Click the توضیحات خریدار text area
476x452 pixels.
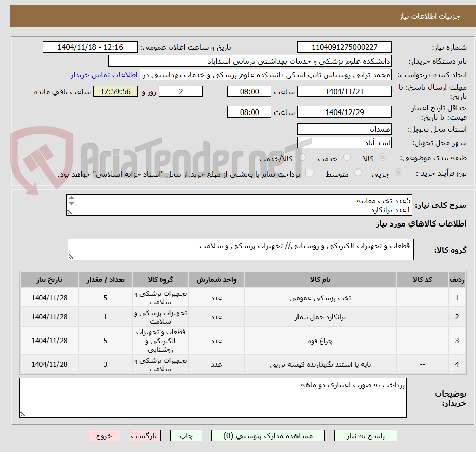pyautogui.click(x=213, y=398)
